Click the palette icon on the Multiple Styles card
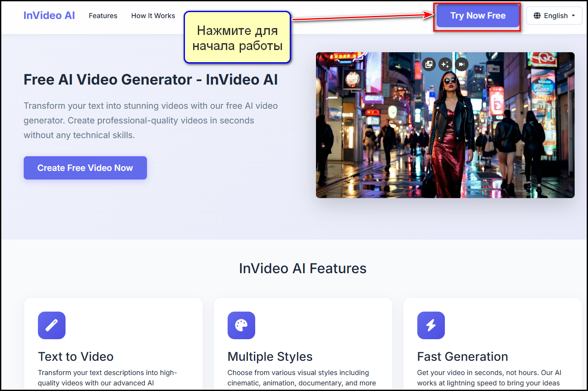This screenshot has height=391, width=588. pyautogui.click(x=241, y=325)
